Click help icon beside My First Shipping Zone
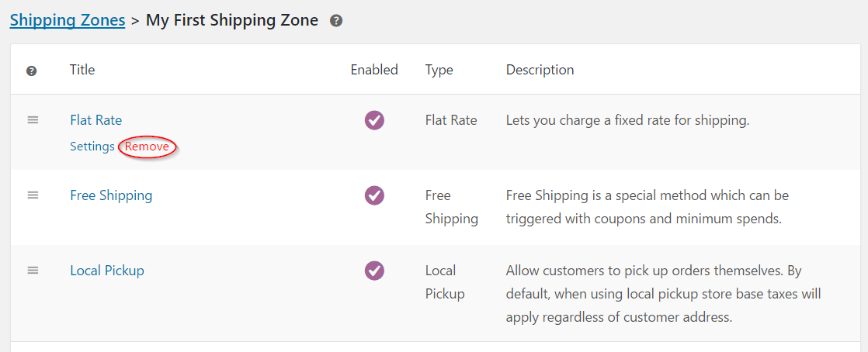The image size is (868, 352). tap(336, 21)
